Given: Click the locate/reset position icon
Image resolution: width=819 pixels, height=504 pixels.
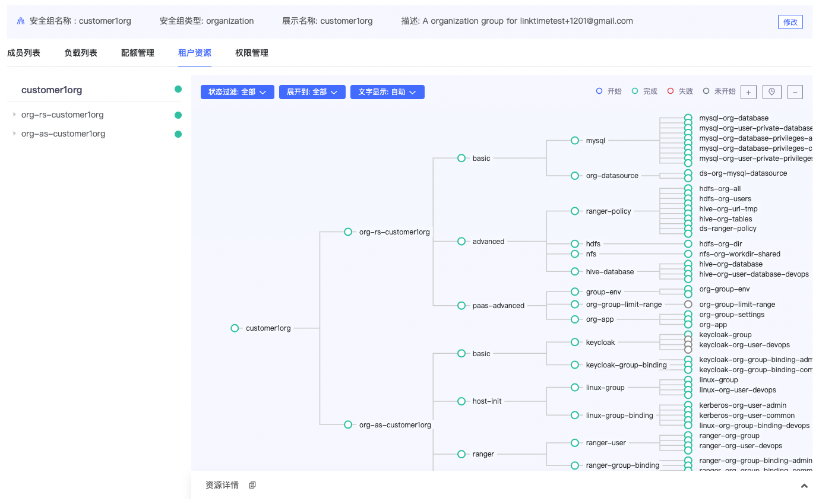Looking at the screenshot, I should click(x=772, y=92).
